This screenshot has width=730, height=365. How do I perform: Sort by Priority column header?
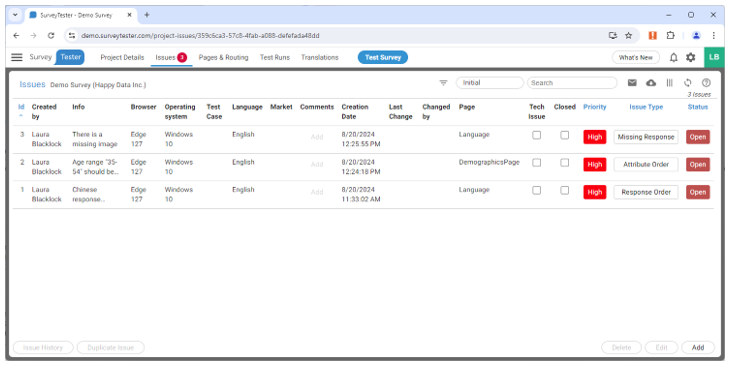(x=595, y=107)
